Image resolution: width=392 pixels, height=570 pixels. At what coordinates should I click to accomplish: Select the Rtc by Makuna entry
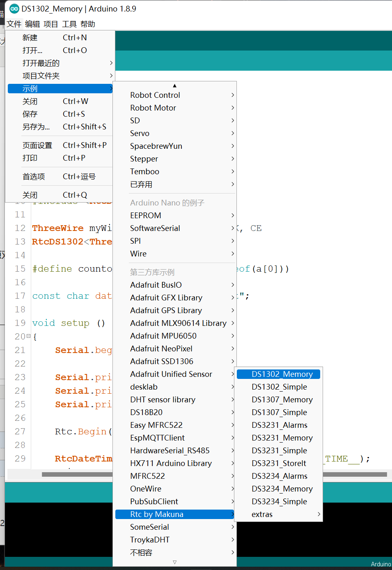(174, 514)
